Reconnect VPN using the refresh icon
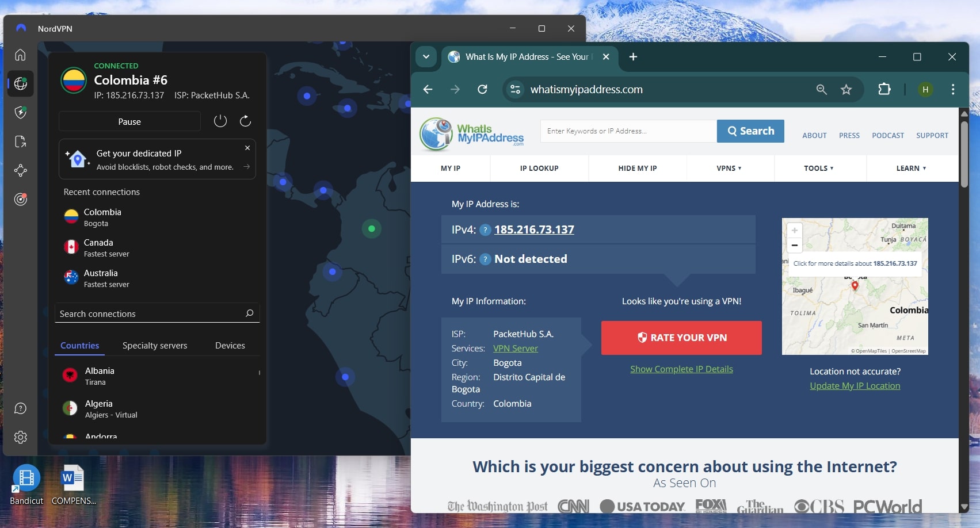The height and width of the screenshot is (528, 980). tap(245, 121)
